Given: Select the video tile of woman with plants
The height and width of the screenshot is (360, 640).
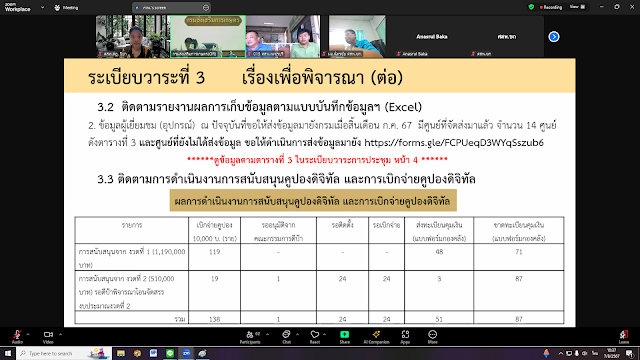Looking at the screenshot, I should 132,36.
